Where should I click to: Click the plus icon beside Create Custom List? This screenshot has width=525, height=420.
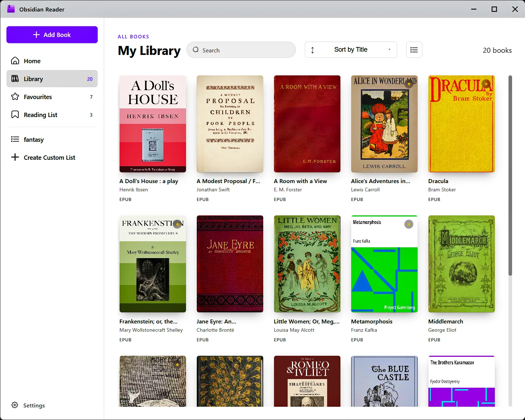[15, 157]
